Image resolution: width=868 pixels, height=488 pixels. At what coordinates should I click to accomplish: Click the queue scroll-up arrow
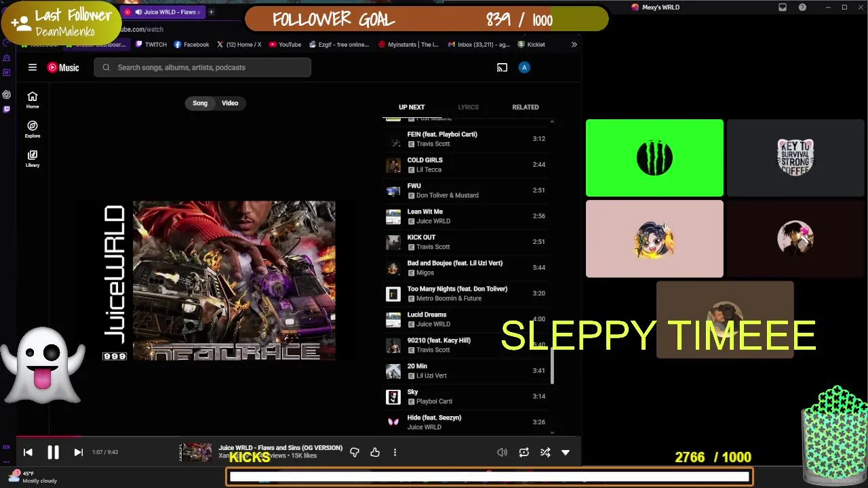pyautogui.click(x=552, y=121)
